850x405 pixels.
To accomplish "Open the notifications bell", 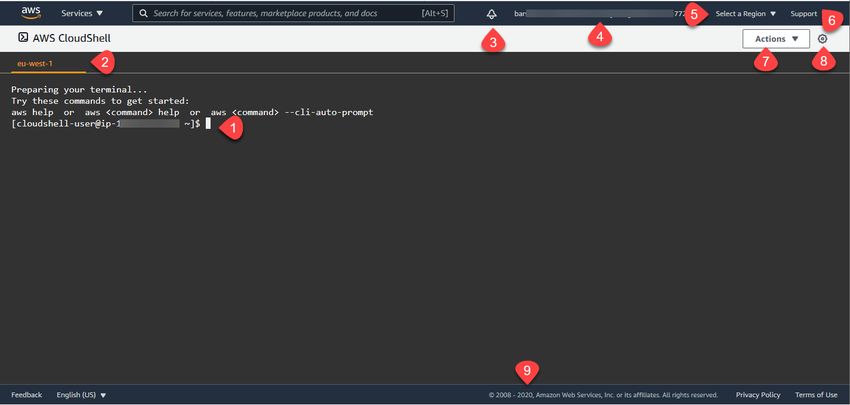I will click(x=492, y=14).
